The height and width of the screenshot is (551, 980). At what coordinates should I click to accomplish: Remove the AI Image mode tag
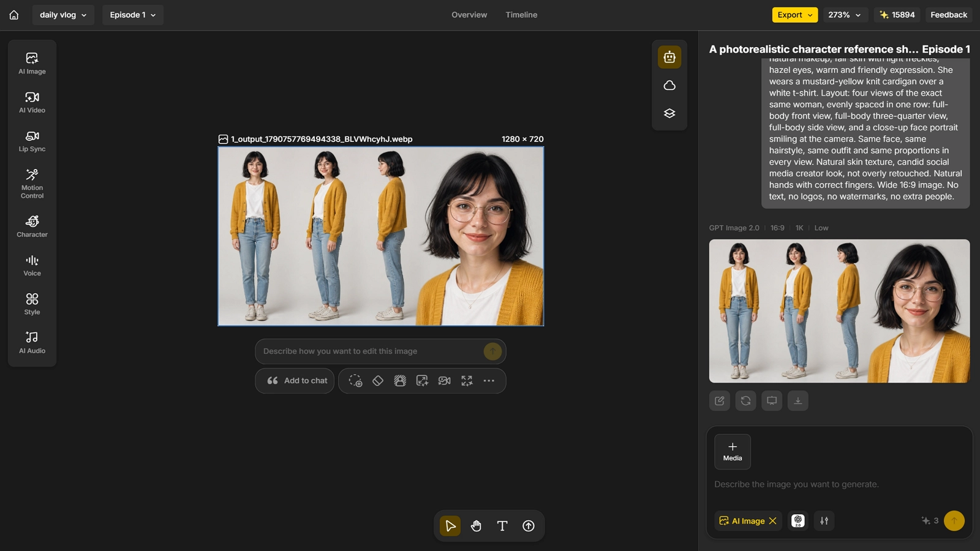pos(773,521)
